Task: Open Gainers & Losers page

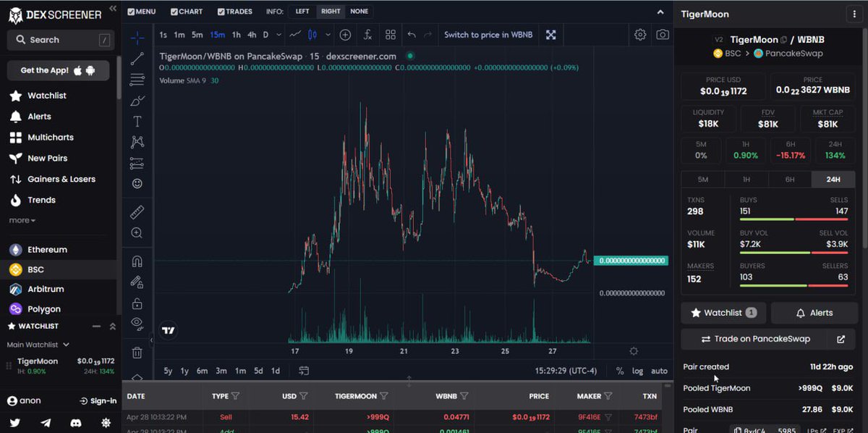Action: click(61, 179)
